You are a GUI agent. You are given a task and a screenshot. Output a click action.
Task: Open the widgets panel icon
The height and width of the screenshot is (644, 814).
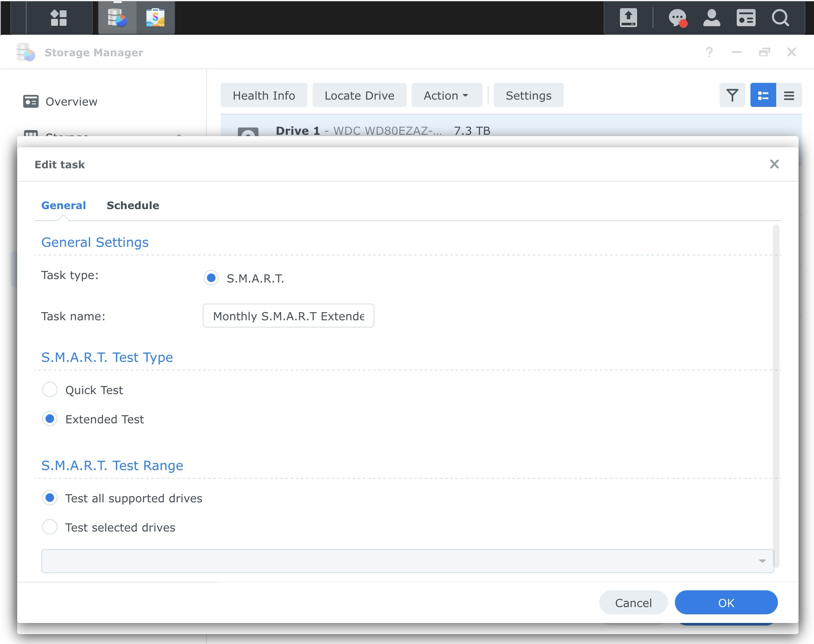[x=746, y=18]
